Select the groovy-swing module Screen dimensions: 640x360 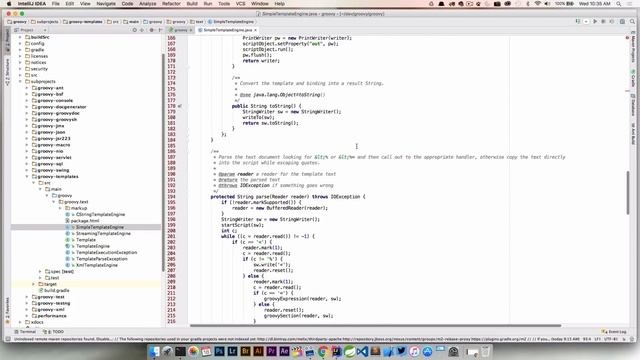point(53,170)
